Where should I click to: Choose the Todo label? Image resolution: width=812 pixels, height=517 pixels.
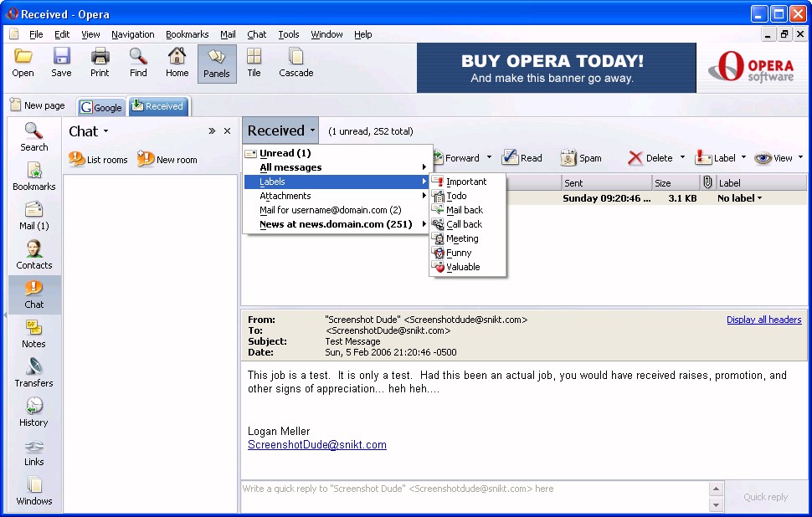pos(467,196)
